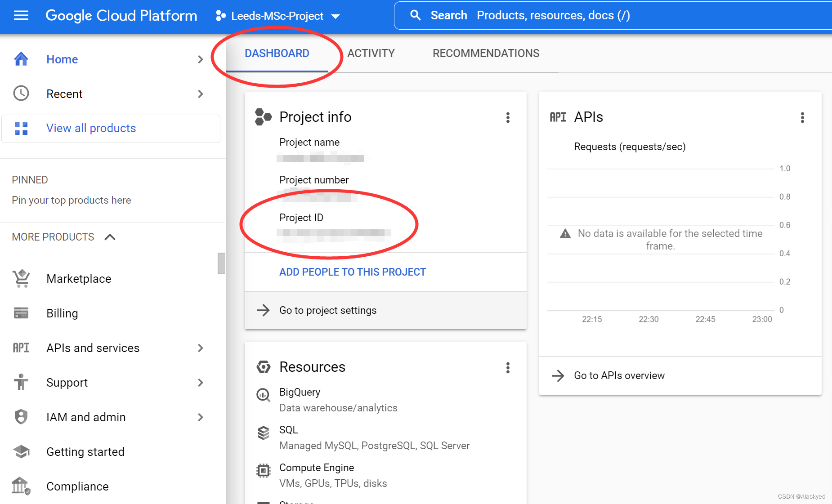Image resolution: width=832 pixels, height=504 pixels.
Task: Open the hamburger navigation menu
Action: point(21,16)
